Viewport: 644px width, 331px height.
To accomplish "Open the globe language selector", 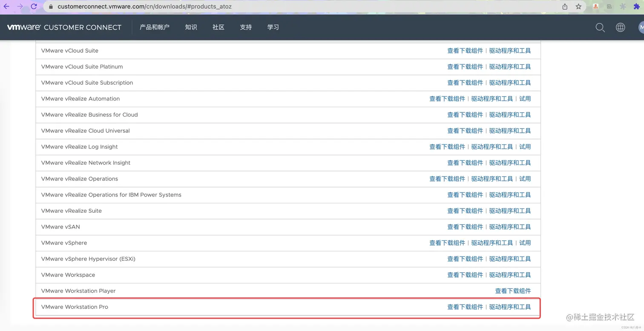I will click(x=621, y=27).
